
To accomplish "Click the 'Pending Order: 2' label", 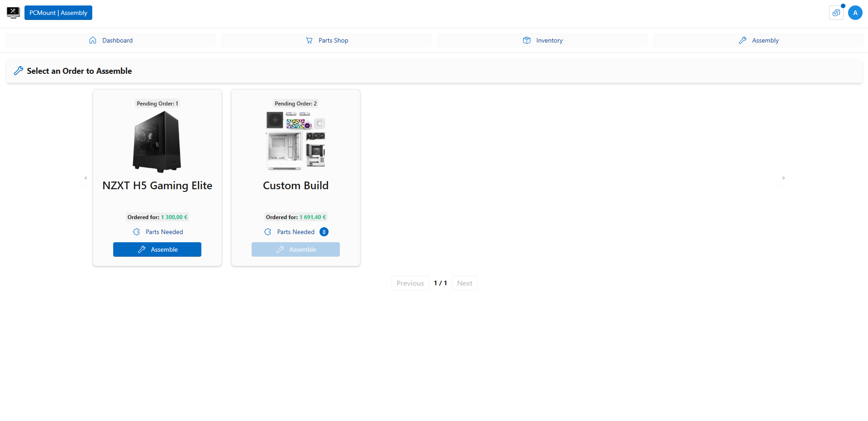I will click(x=296, y=104).
